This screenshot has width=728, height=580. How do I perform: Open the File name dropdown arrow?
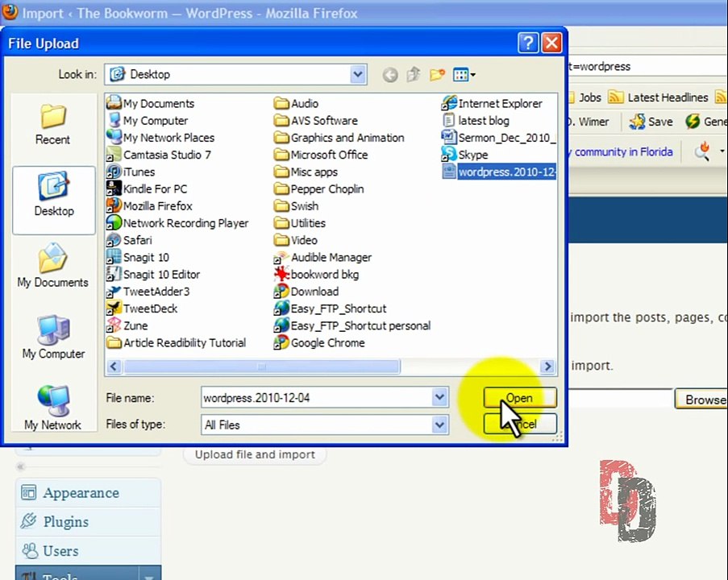(x=439, y=398)
